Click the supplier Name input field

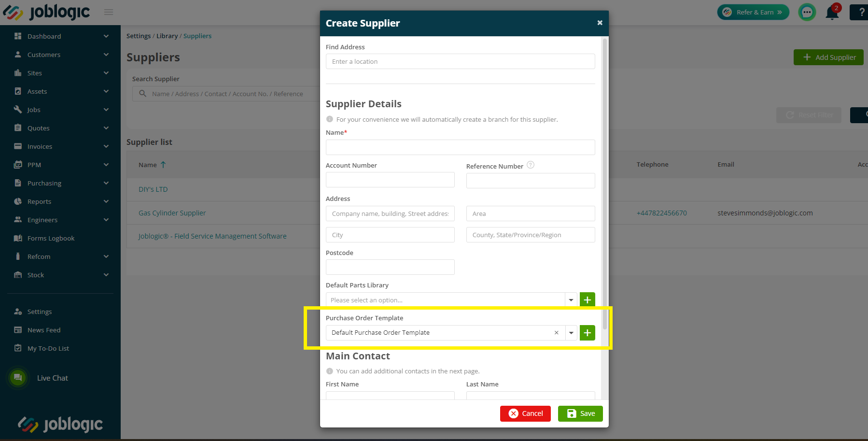pyautogui.click(x=460, y=147)
